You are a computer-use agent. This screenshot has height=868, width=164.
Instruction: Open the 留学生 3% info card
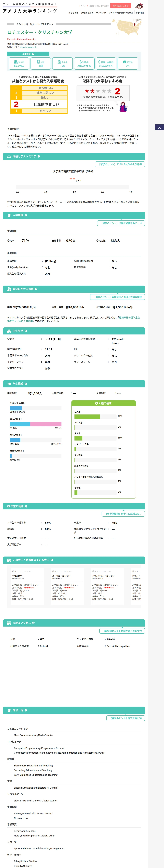coord(128,64)
